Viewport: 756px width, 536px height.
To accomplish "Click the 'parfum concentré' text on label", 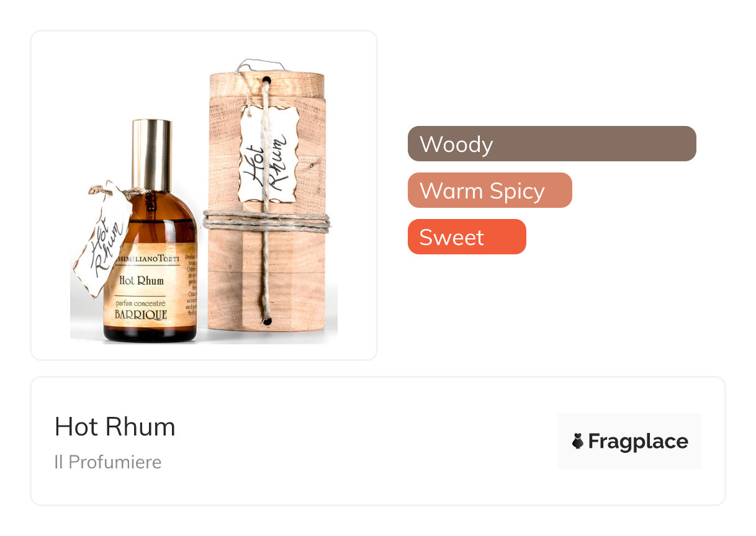I will pos(140,303).
